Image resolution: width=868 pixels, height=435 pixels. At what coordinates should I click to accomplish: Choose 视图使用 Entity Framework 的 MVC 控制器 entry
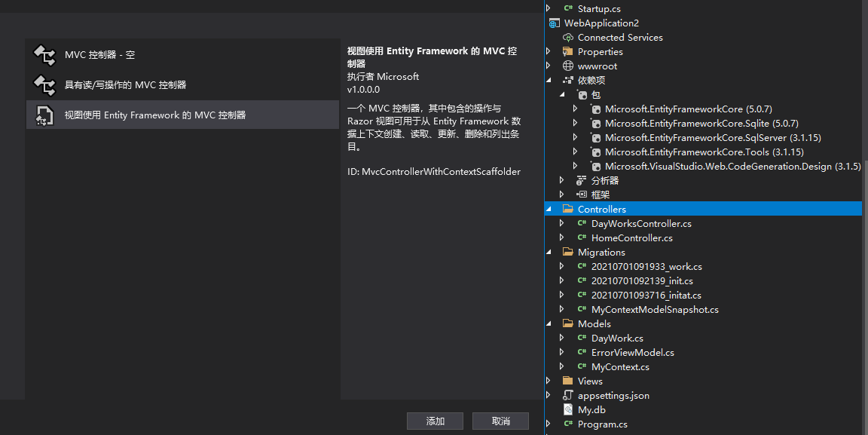tap(182, 115)
